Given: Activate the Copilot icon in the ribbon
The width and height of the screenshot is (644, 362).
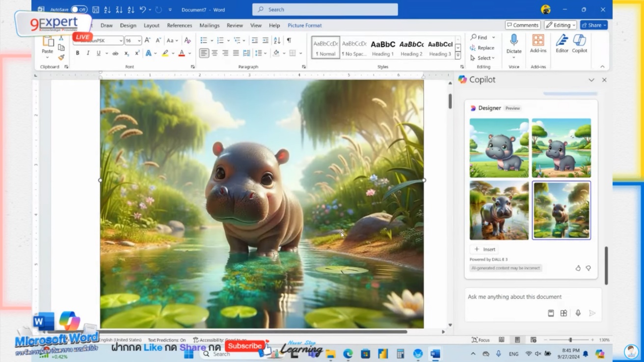Looking at the screenshot, I should [579, 44].
